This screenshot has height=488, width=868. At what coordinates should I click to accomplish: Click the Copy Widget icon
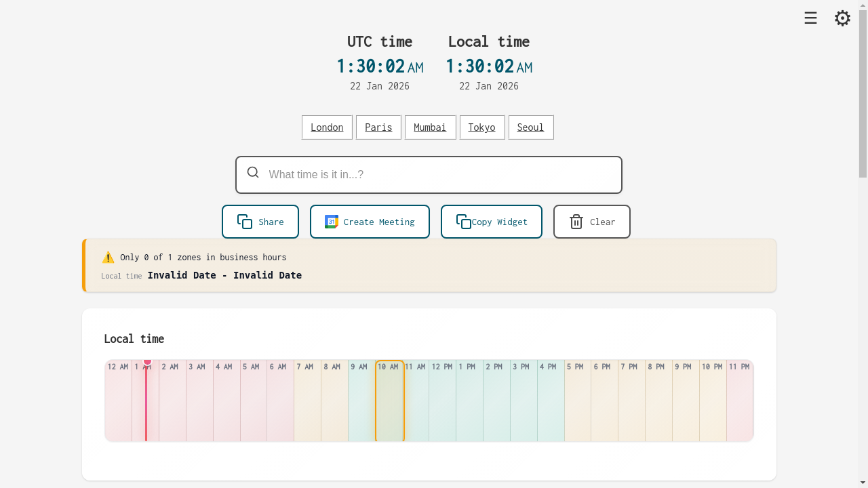click(x=464, y=222)
